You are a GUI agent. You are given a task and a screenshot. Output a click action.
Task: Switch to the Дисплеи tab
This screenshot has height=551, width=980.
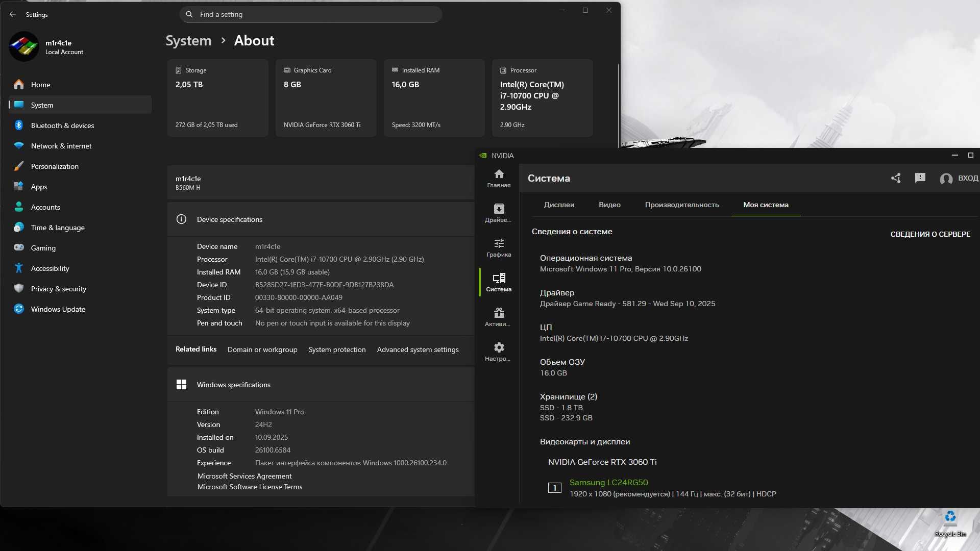pos(559,205)
